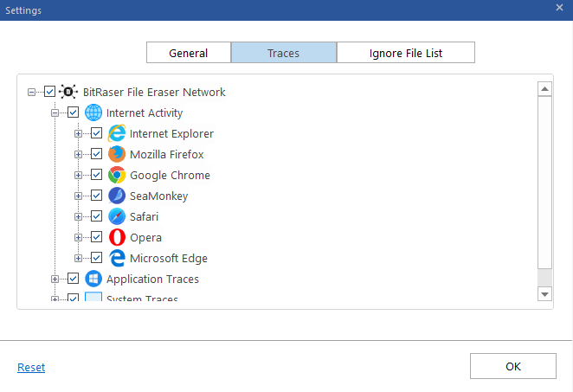Select the Traces tab

284,53
